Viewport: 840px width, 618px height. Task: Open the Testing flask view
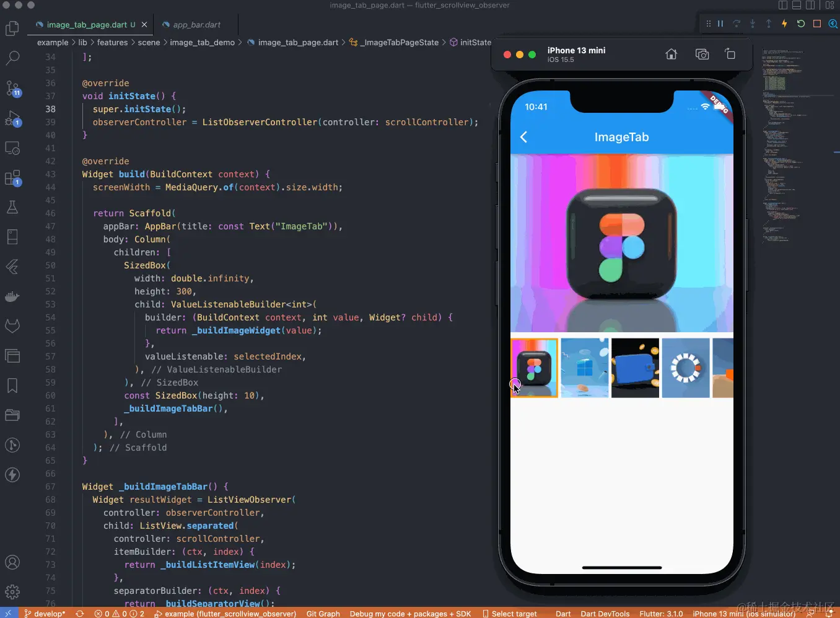point(12,207)
